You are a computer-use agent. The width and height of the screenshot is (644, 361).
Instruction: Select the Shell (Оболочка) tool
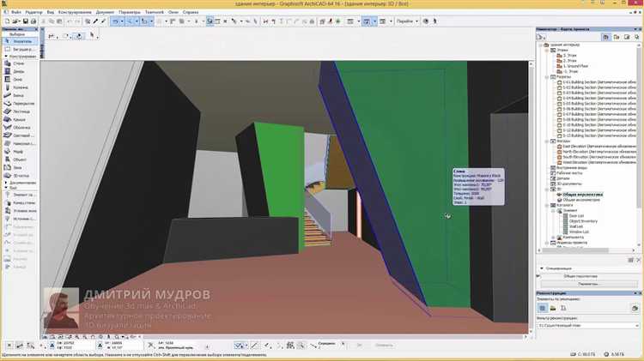[x=19, y=128]
